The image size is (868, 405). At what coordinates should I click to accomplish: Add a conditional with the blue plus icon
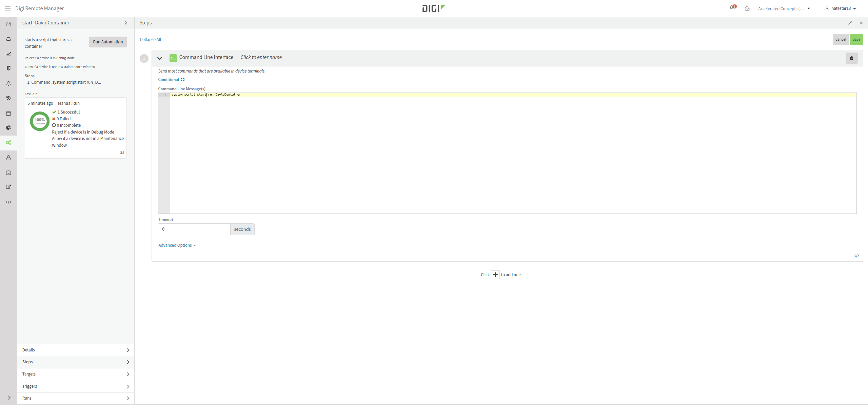point(182,80)
